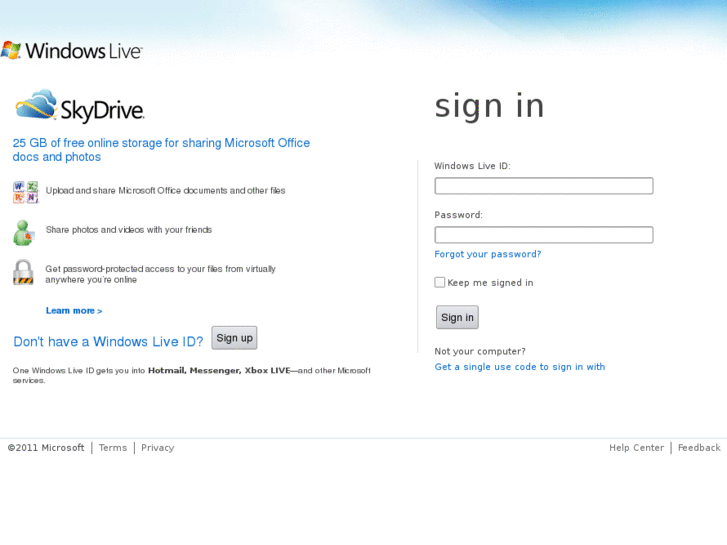Image resolution: width=727 pixels, height=545 pixels.
Task: Focus the Windows Live ID input field
Action: click(544, 186)
